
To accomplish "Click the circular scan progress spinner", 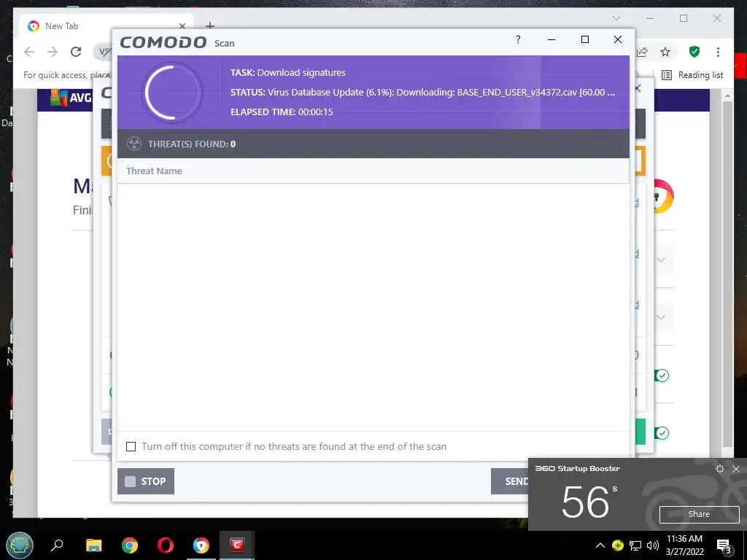I will coord(172,93).
